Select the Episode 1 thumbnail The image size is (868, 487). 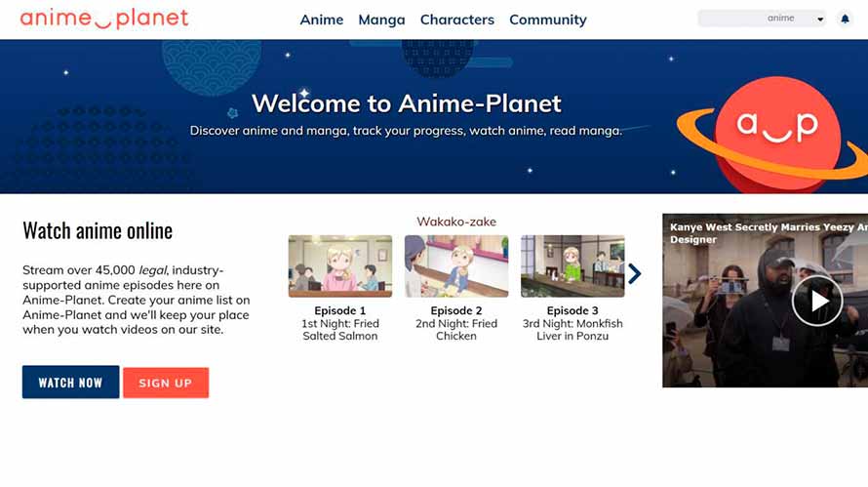340,265
